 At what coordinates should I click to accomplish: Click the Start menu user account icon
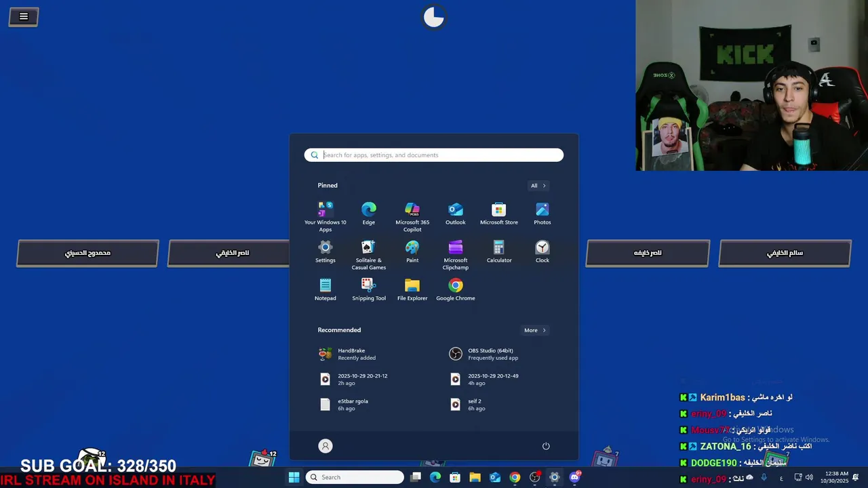click(325, 446)
